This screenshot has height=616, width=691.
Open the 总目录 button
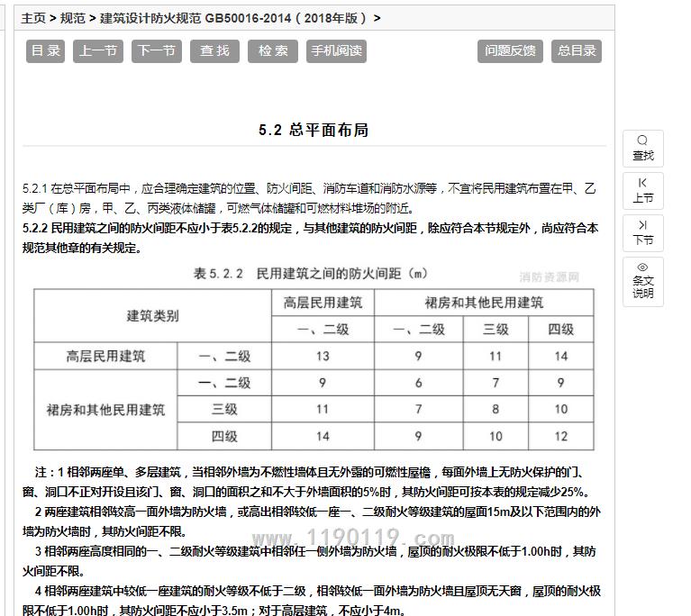576,51
